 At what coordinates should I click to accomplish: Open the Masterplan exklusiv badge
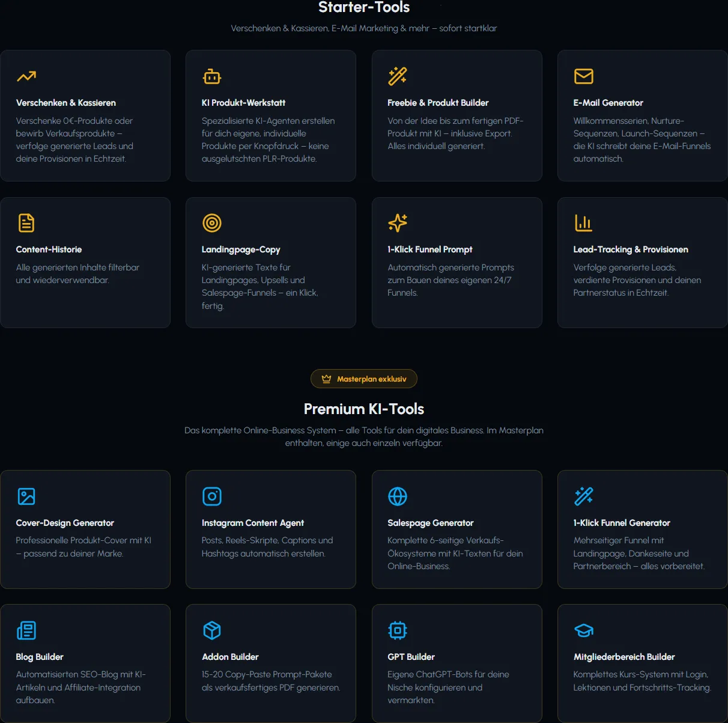pyautogui.click(x=364, y=379)
